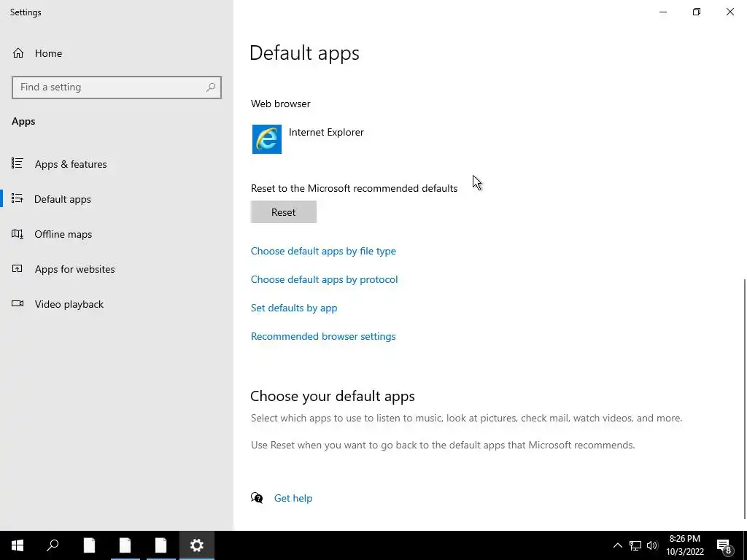The height and width of the screenshot is (560, 747).
Task: Click the Apps & features list icon
Action: point(18,163)
